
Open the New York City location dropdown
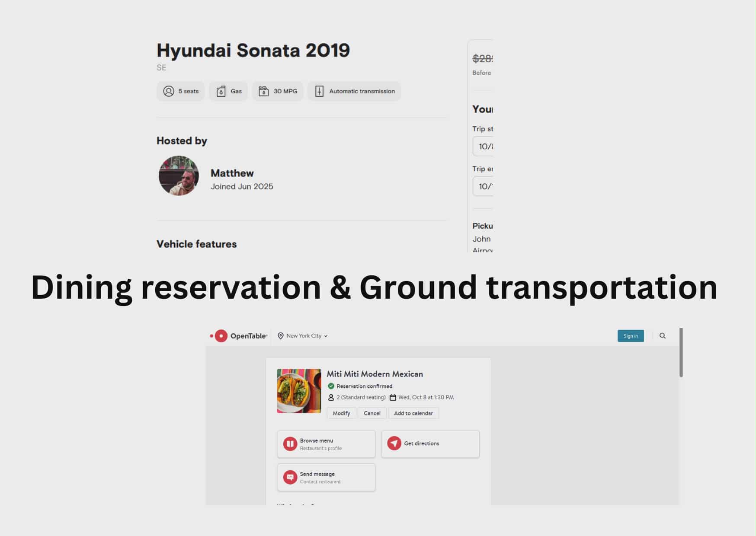coord(306,336)
